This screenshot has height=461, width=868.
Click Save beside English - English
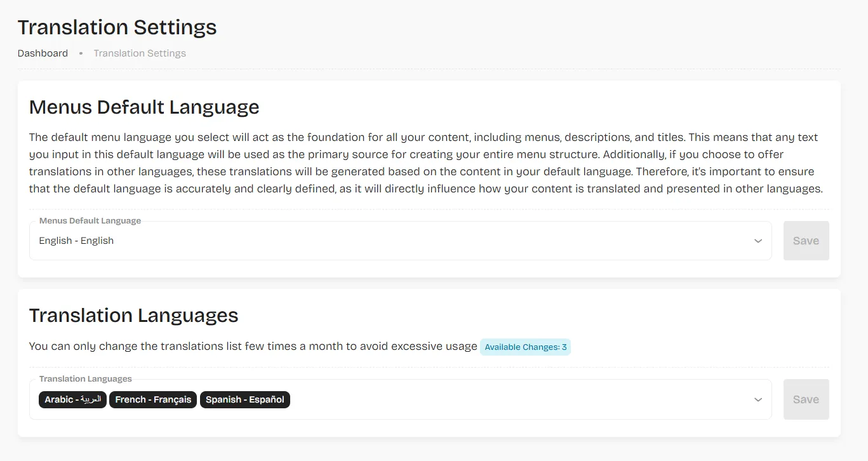(x=806, y=241)
